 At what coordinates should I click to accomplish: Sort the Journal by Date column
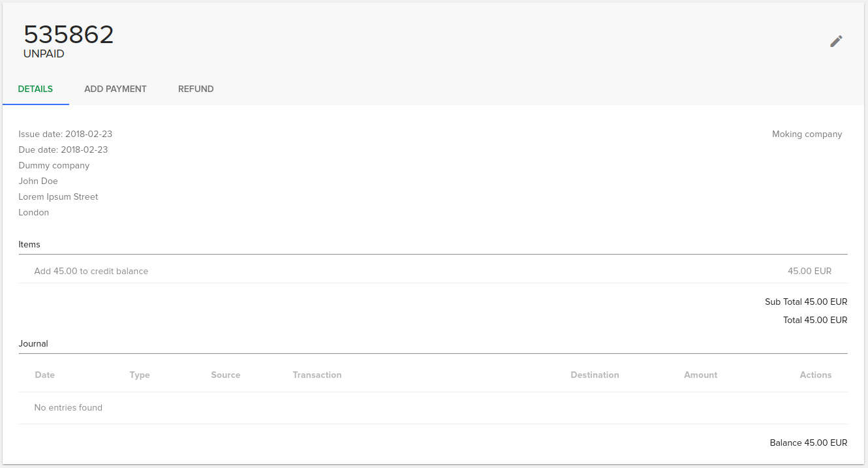(x=45, y=375)
